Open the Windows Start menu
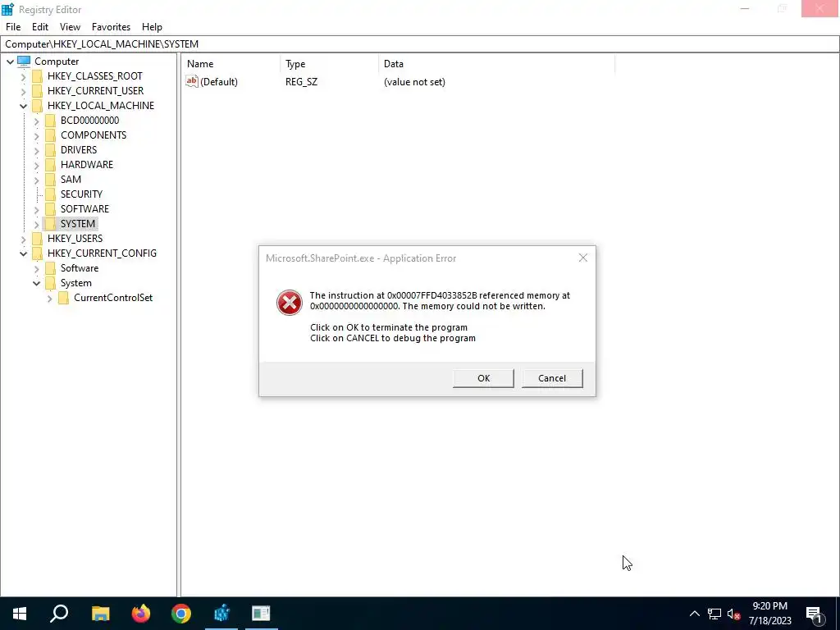 (20, 614)
